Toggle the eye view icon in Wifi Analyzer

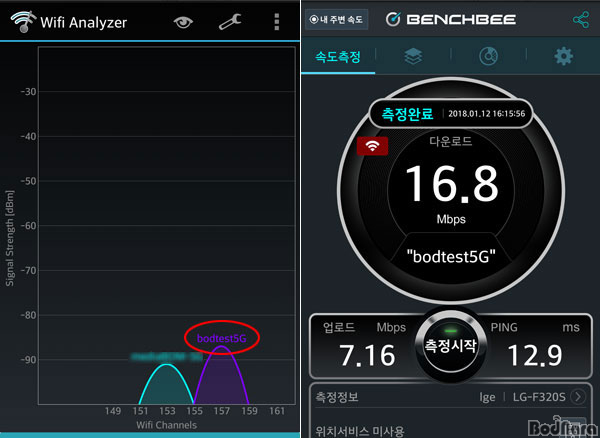pyautogui.click(x=183, y=22)
